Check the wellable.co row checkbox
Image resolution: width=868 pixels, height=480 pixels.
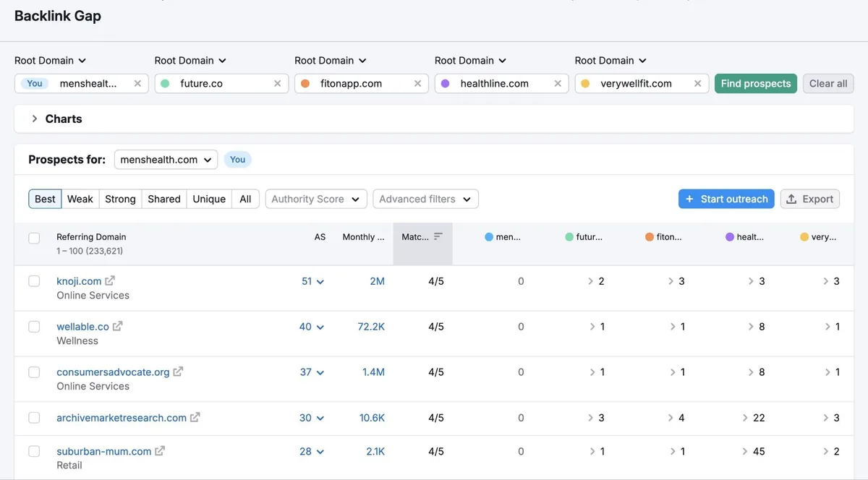[34, 326]
